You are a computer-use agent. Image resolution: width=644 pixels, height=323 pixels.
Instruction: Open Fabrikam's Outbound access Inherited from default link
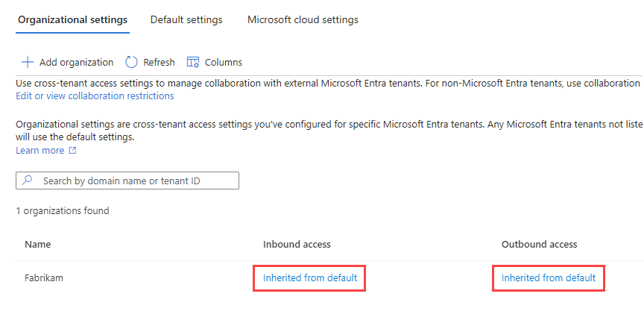click(x=549, y=278)
